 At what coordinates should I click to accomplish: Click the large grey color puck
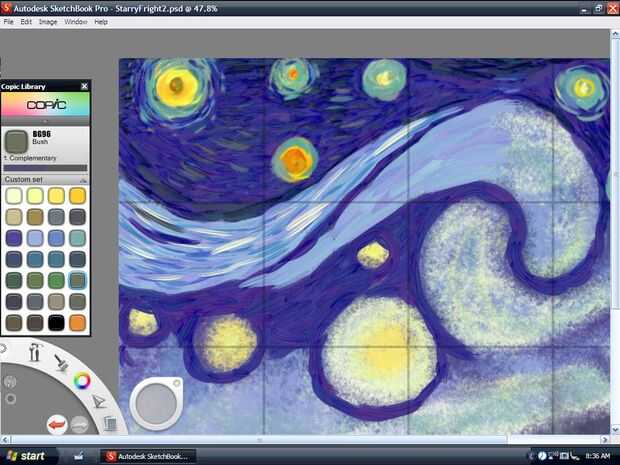coord(156,404)
